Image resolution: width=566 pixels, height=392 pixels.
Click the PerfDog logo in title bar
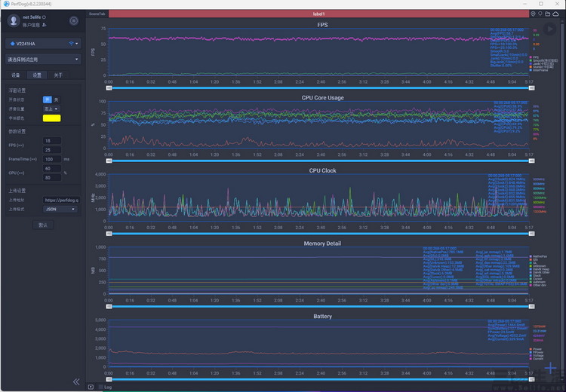6,4
